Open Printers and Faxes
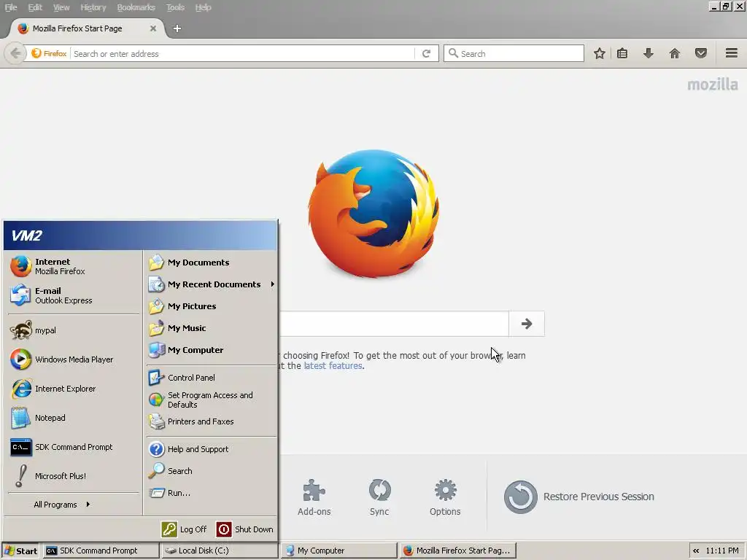The height and width of the screenshot is (560, 747). (x=212, y=421)
